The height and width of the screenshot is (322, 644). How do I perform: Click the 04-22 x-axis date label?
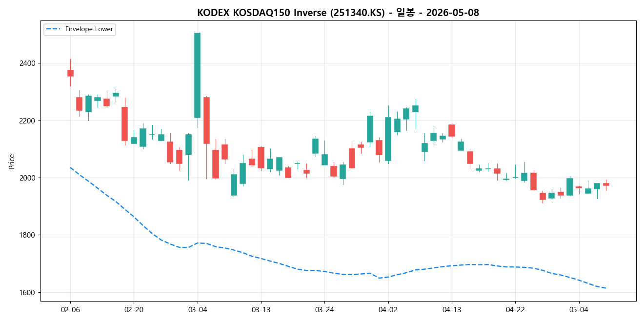point(515,310)
